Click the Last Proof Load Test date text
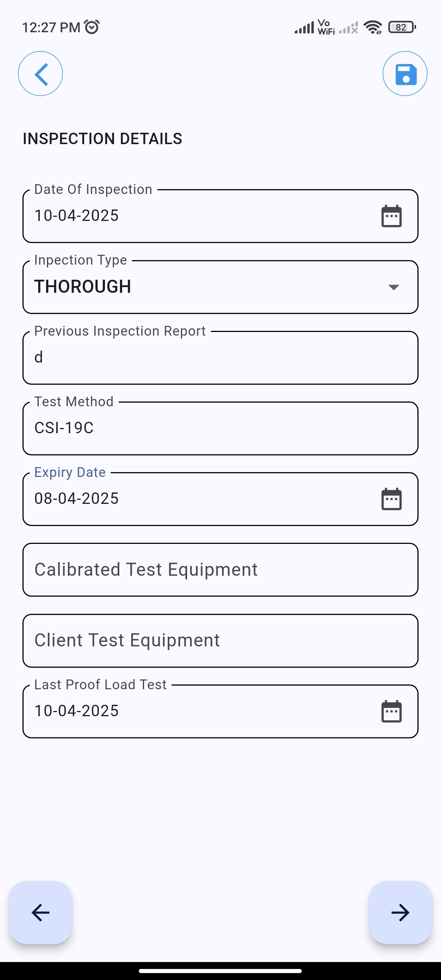The width and height of the screenshot is (441, 980). (77, 711)
